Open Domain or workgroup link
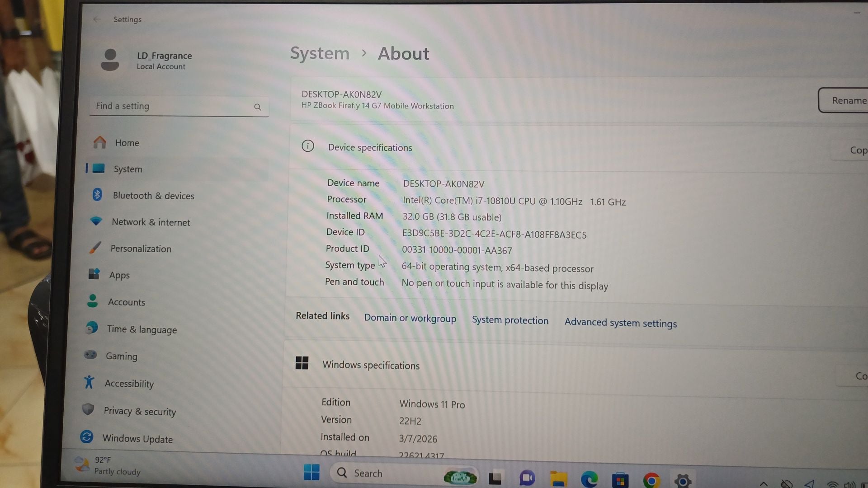Image resolution: width=868 pixels, height=488 pixels. click(410, 318)
